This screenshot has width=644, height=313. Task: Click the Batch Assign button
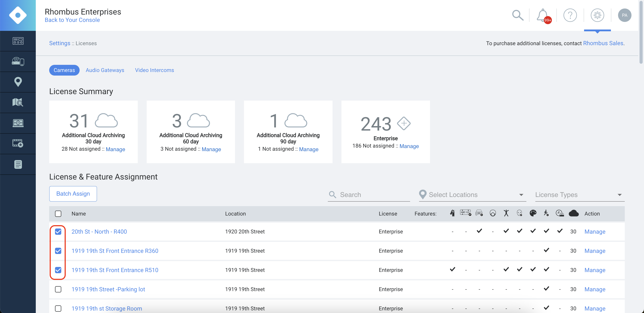pos(73,193)
